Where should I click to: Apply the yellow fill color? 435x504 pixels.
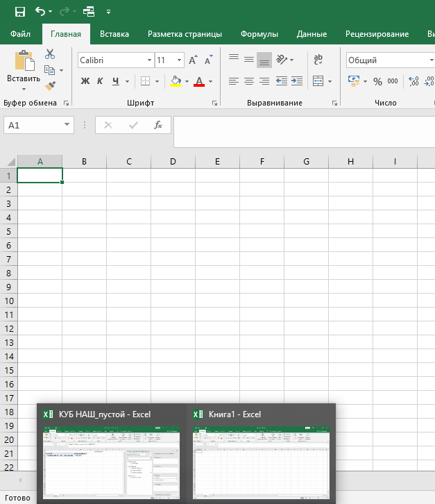coord(176,81)
